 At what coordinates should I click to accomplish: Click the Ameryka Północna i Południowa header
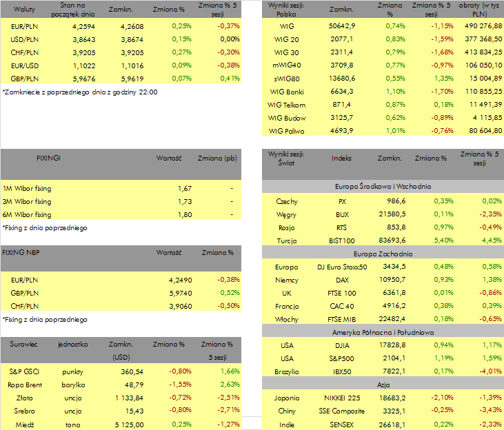coord(383,332)
